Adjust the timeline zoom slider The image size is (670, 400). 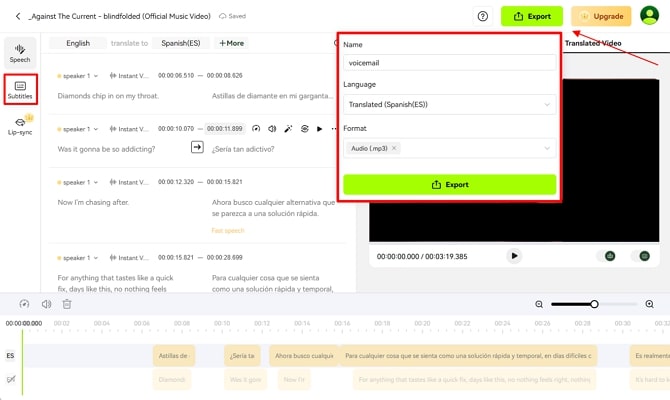(x=594, y=304)
